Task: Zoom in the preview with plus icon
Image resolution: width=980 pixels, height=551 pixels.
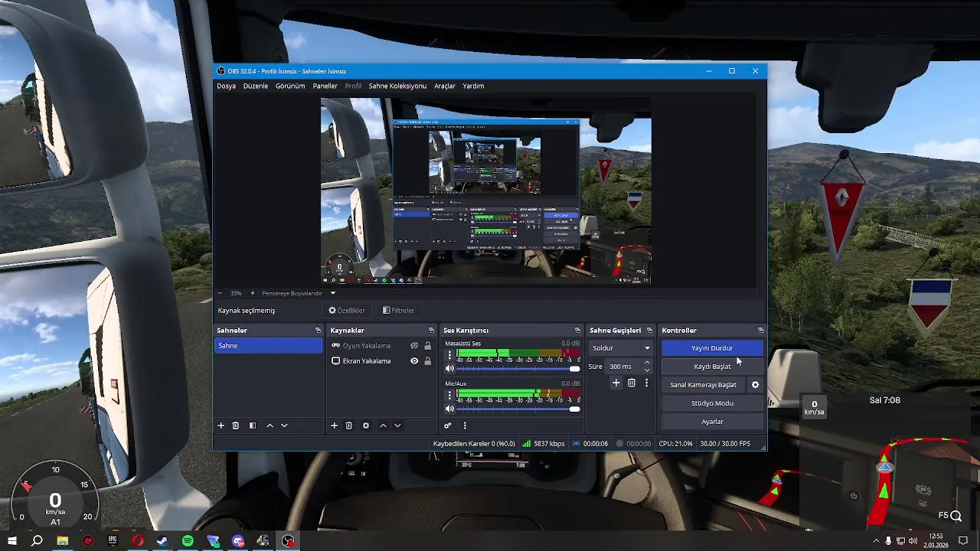Action: pyautogui.click(x=253, y=293)
